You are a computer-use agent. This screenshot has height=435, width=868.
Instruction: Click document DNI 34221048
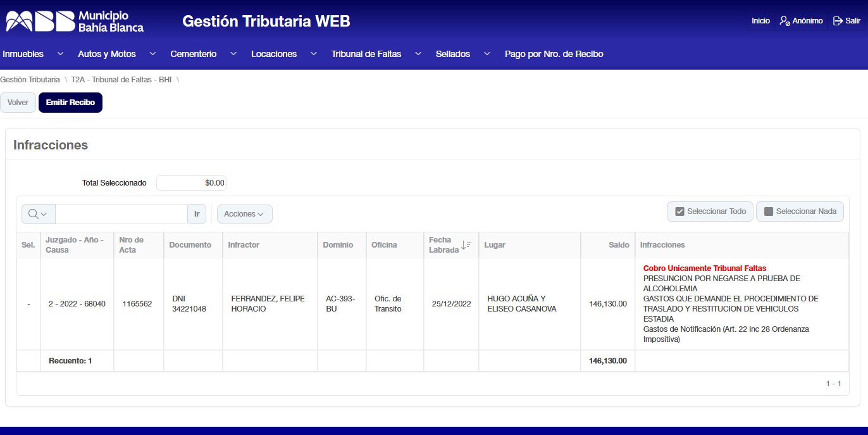point(189,304)
